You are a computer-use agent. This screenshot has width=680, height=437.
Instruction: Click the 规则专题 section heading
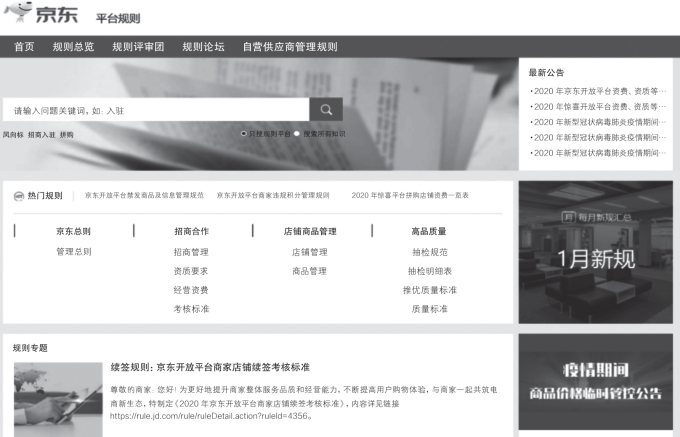[x=30, y=348]
